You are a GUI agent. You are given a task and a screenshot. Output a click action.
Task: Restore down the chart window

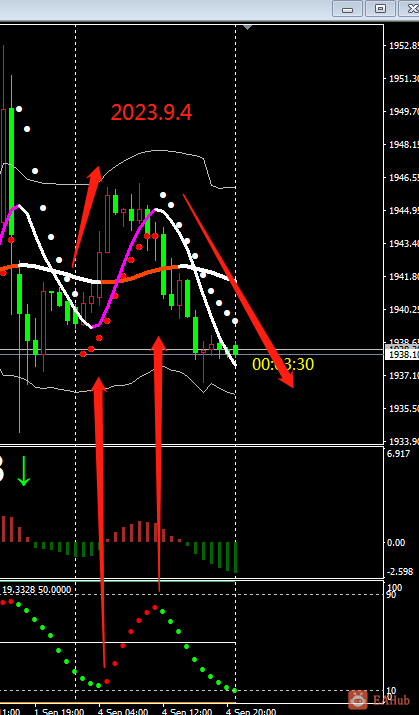380,9
